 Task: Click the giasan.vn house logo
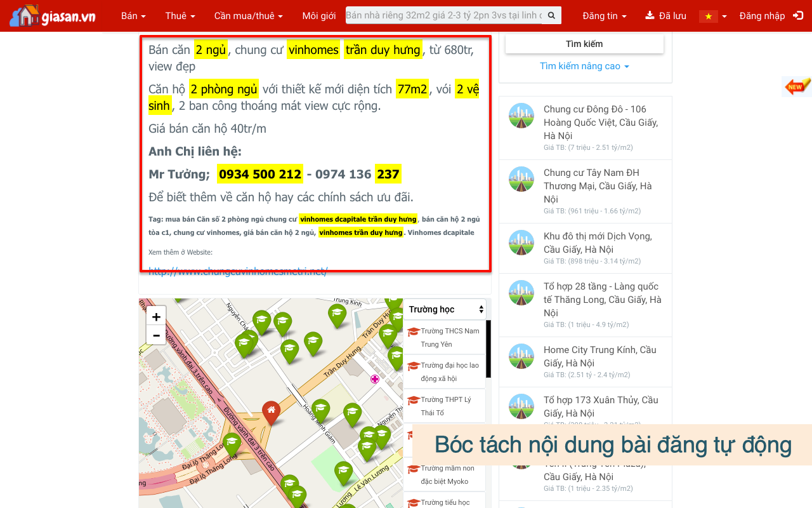(x=52, y=16)
